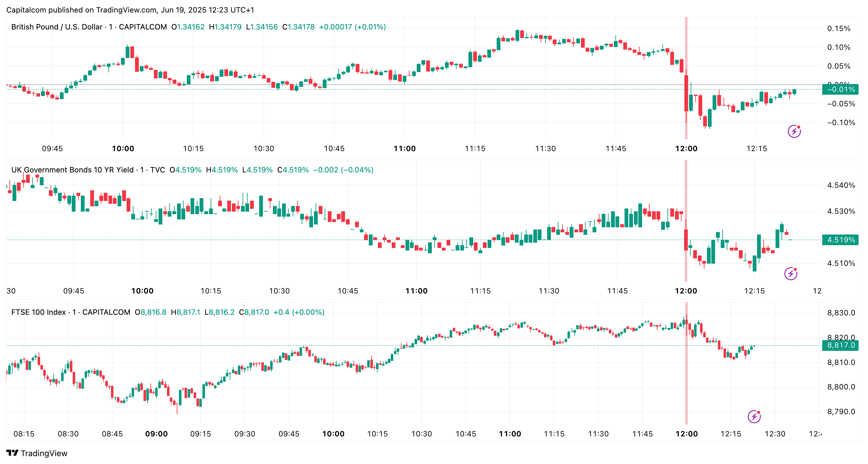Click the 4.519% current yield label
This screenshot has width=868, height=464.
[x=840, y=240]
